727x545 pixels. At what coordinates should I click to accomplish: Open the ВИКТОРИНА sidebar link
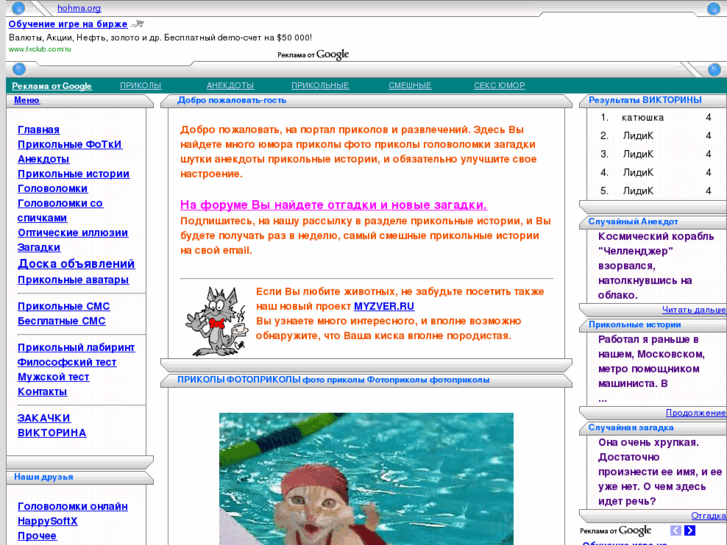(x=52, y=433)
